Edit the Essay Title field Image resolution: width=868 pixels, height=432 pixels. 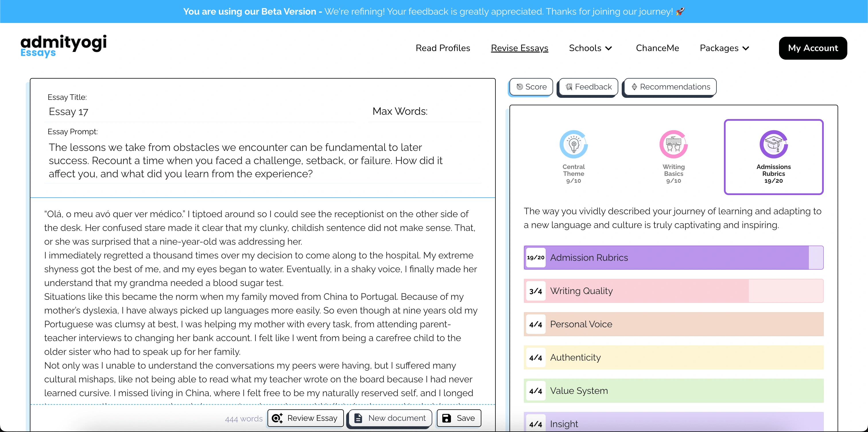tap(199, 112)
